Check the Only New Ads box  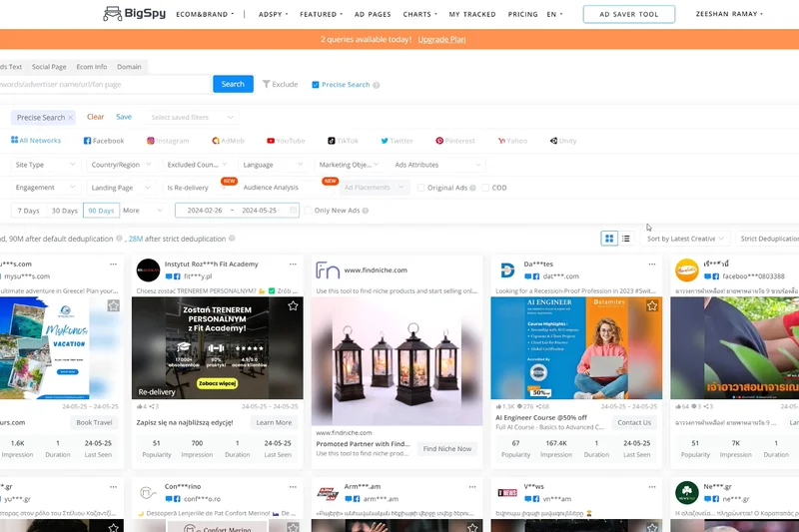[308, 211]
